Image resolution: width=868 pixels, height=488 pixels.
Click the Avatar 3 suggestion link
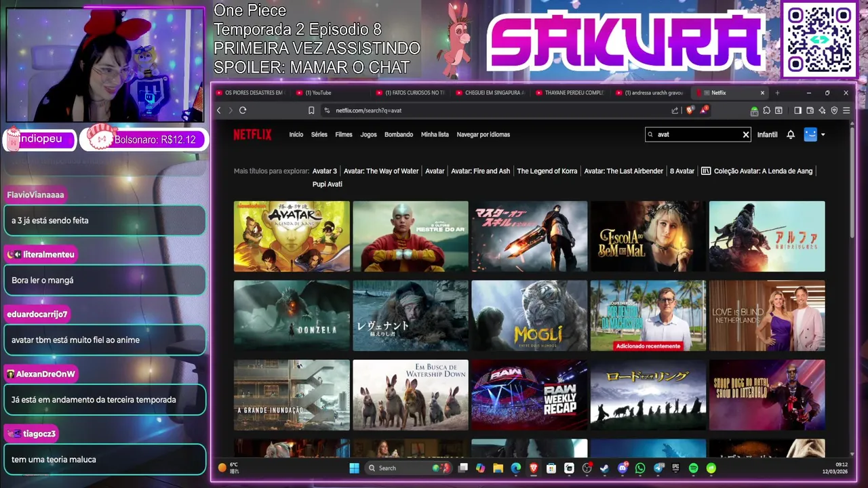click(325, 171)
